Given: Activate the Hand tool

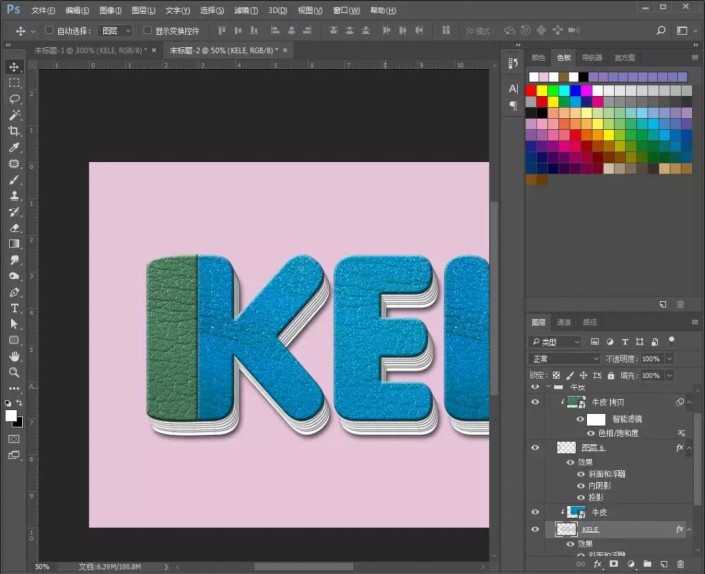Looking at the screenshot, I should [x=14, y=356].
